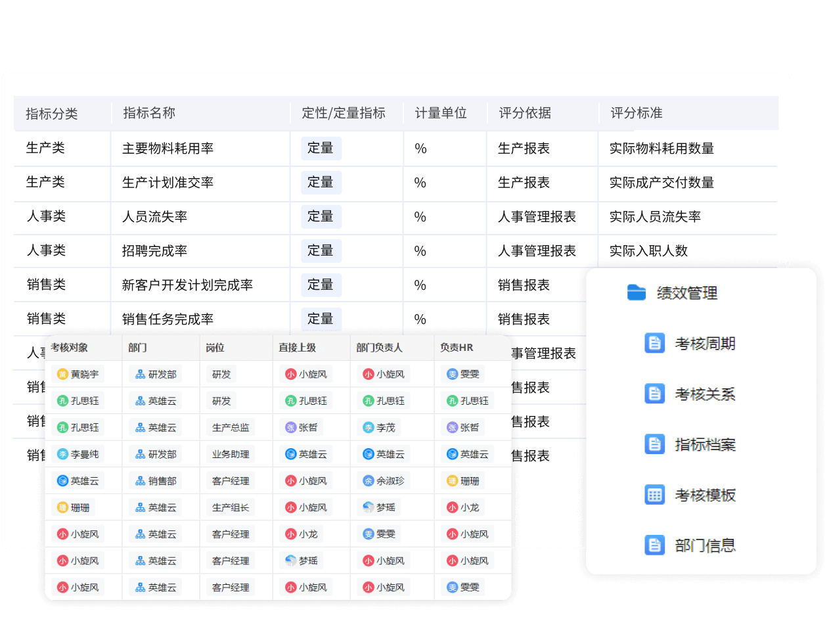Click 张哲's avatar in the 负责HR column
Image resolution: width=829 pixels, height=644 pixels.
pos(452,427)
